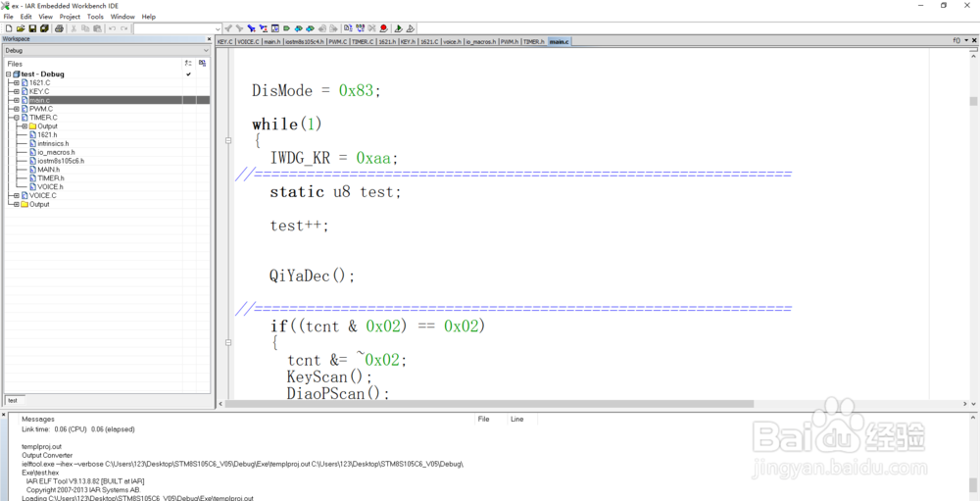Image resolution: width=980 pixels, height=501 pixels.
Task: Switch to the KEY.C editor tab
Action: [225, 41]
